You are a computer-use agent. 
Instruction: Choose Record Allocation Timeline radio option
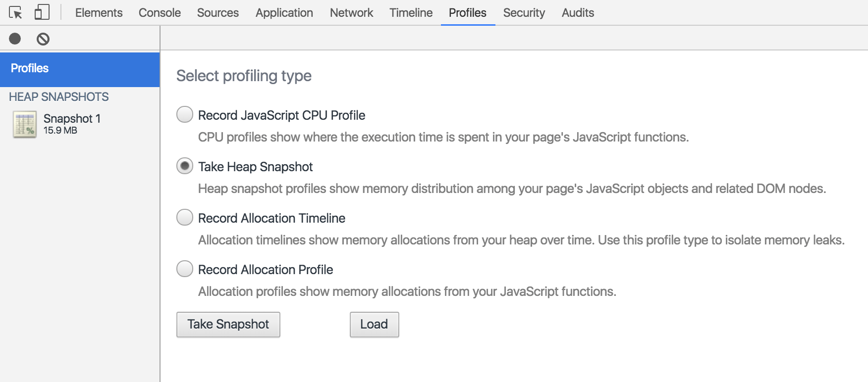click(x=185, y=218)
